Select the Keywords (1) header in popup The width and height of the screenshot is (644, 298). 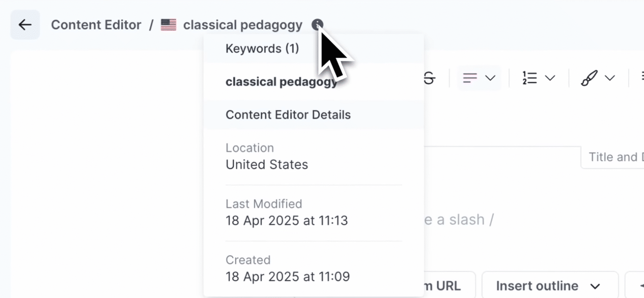(262, 49)
